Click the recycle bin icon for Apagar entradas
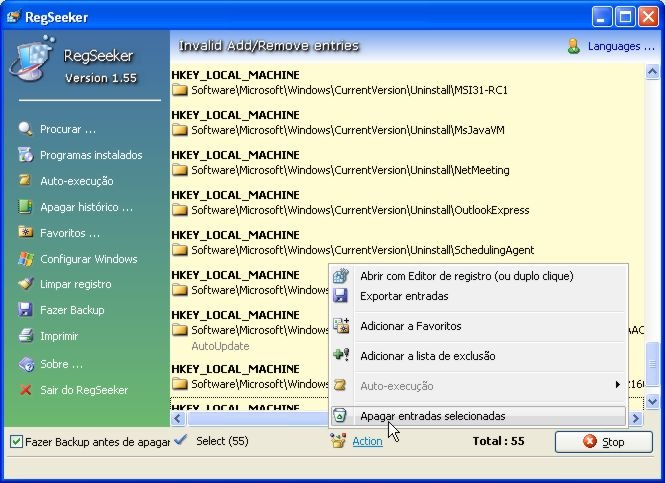 coord(339,416)
